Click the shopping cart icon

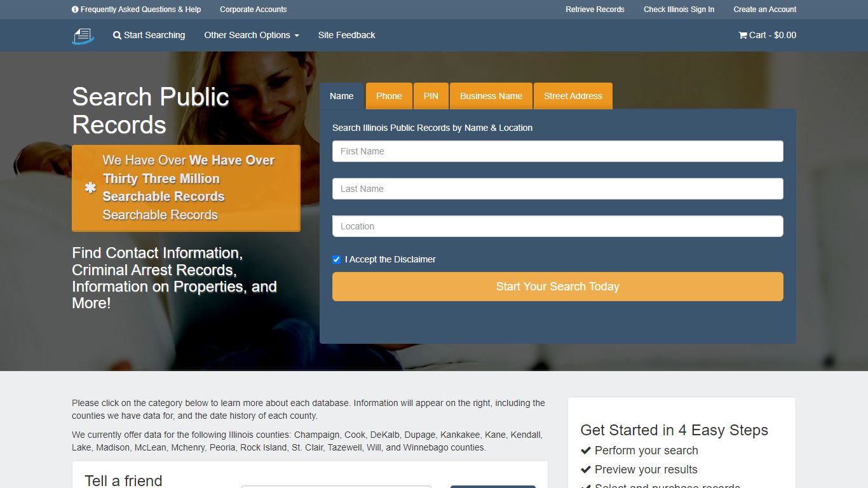click(742, 36)
